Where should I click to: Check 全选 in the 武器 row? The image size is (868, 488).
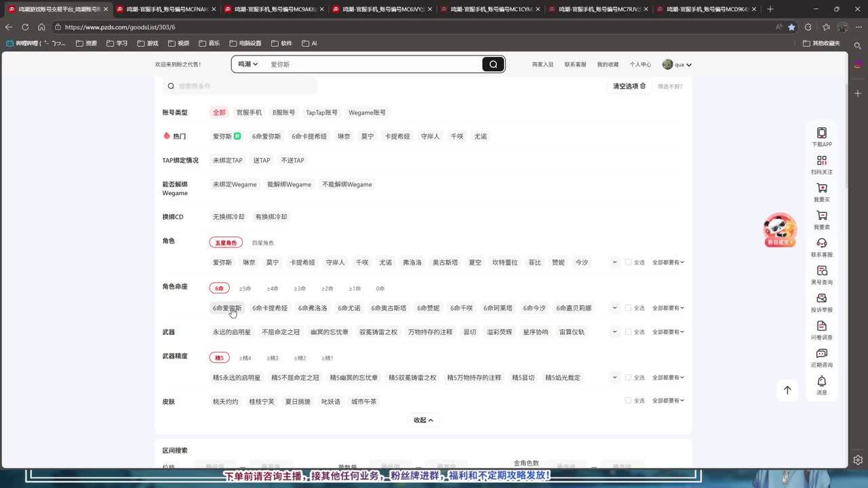[628, 332]
